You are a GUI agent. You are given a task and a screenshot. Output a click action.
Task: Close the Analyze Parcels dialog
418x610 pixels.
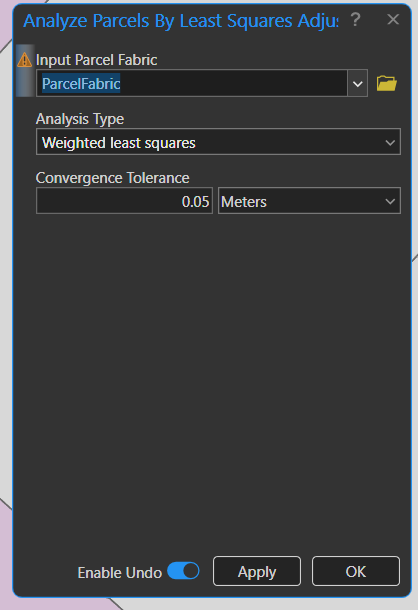393,19
